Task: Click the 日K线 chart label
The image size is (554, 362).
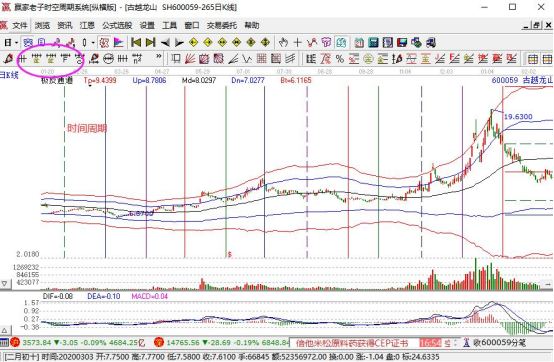Action: 9,75
